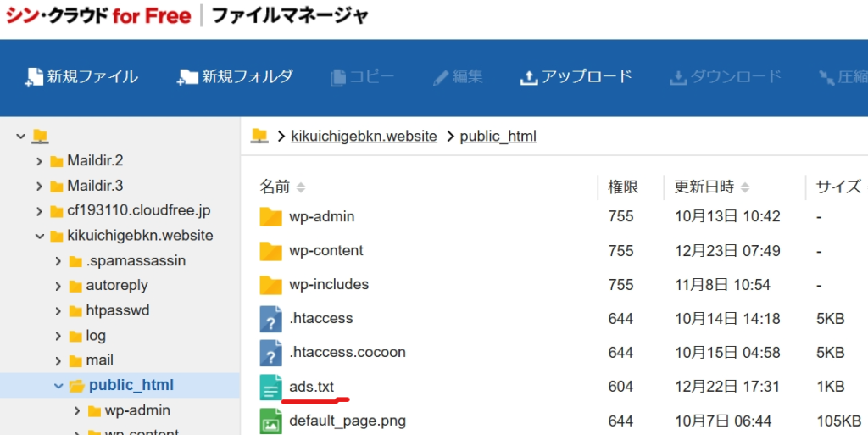Click the root folder icon in breadcrumb
The height and width of the screenshot is (435, 868).
pyautogui.click(x=259, y=136)
